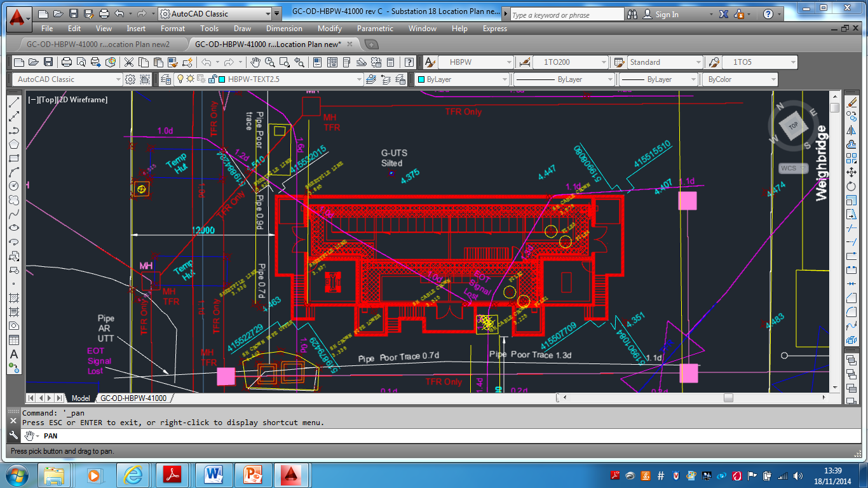Activate the Multiline Text tool
The image size is (868, 488).
pos(14,354)
